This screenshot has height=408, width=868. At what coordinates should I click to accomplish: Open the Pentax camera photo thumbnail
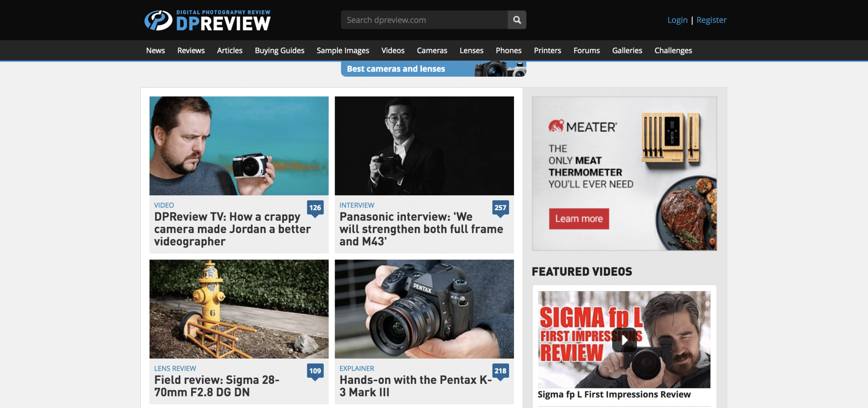click(424, 309)
